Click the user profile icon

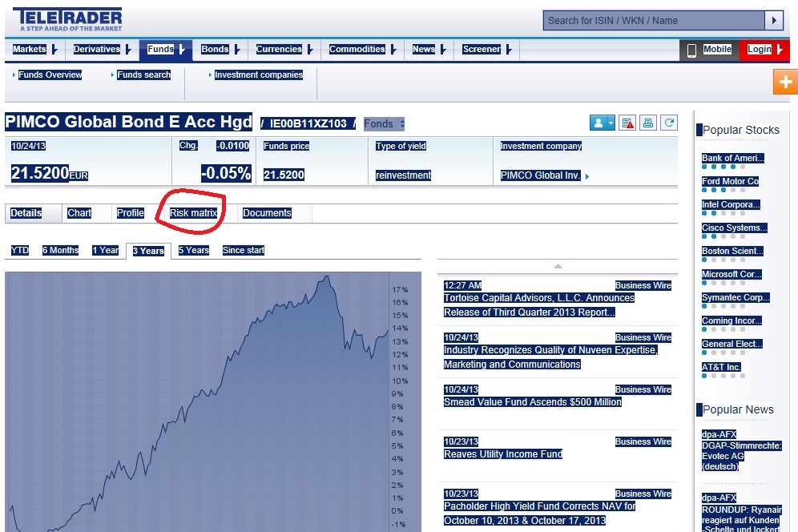(598, 123)
